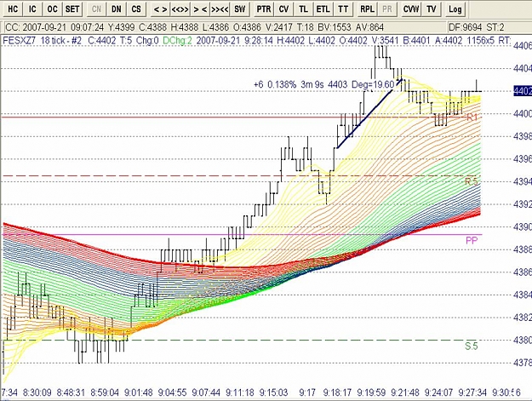Click the 'B:4401' bid value
The image size is (532, 401).
[415, 41]
